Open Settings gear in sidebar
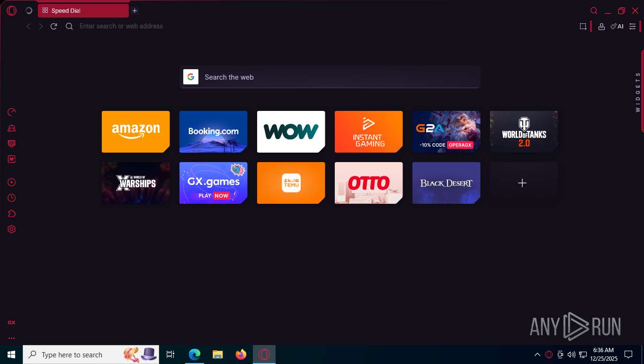 pos(12,229)
